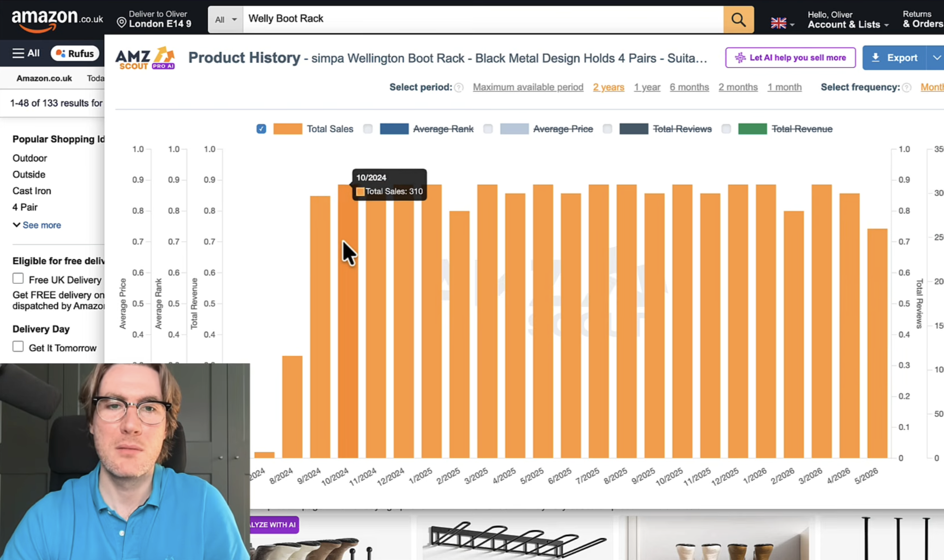Select the 2 years period

click(x=608, y=87)
